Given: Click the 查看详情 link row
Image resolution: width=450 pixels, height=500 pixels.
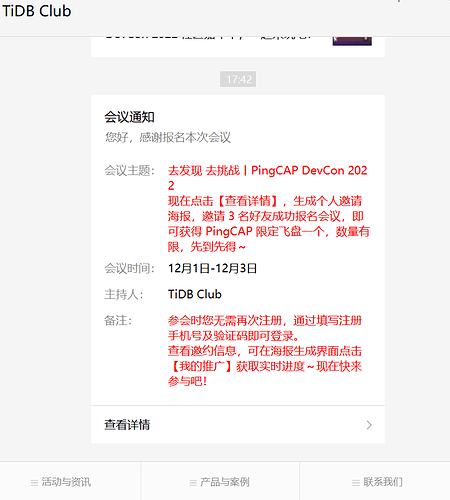Looking at the screenshot, I should point(238,425).
